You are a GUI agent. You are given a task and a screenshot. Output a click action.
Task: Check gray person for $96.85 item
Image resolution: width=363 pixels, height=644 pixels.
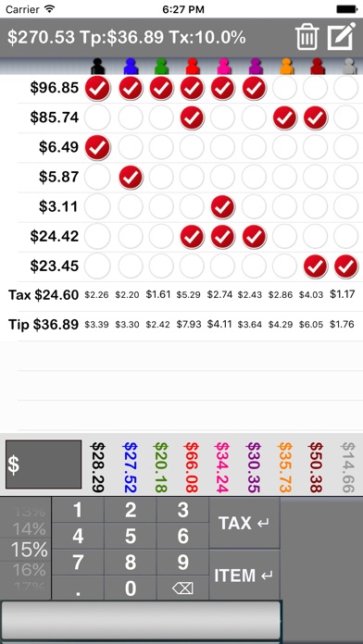346,88
